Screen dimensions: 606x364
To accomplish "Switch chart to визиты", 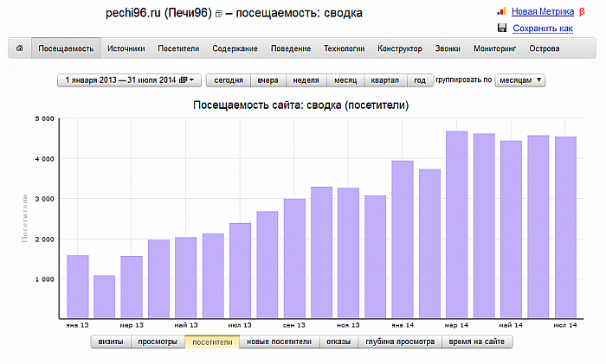I will 111,342.
